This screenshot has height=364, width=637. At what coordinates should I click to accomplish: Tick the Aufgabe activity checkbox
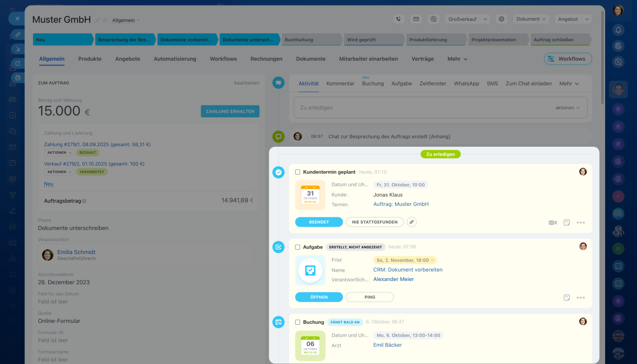click(298, 247)
